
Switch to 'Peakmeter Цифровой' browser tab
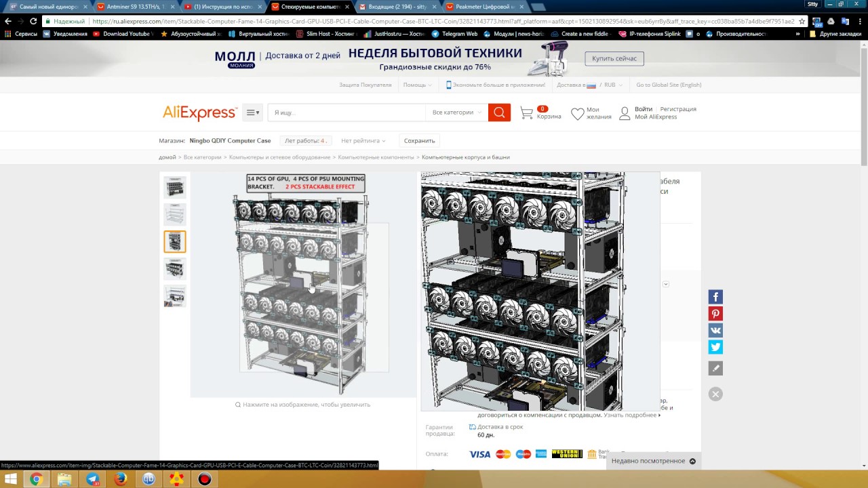[485, 7]
